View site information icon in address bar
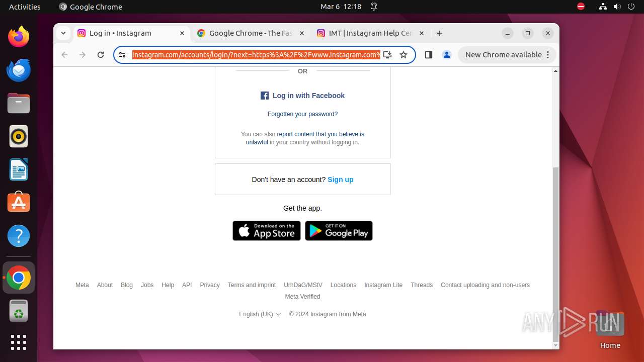The image size is (644, 362). tap(122, 55)
